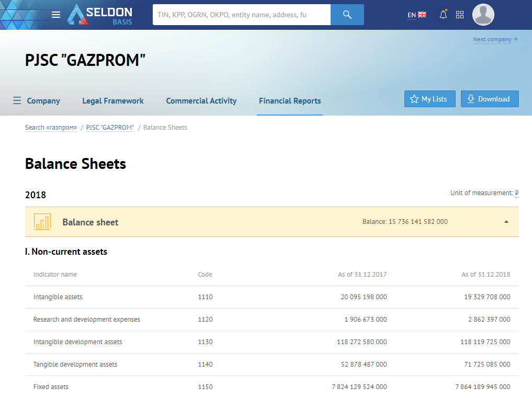532x398 pixels.
Task: Click code 1140 cell
Action: (x=205, y=364)
